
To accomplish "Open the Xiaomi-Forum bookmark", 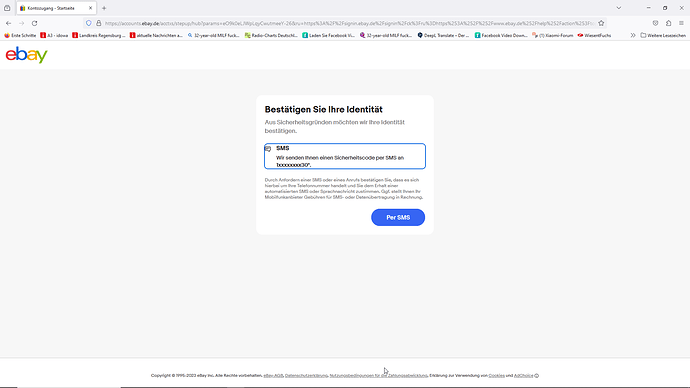I will [x=552, y=35].
